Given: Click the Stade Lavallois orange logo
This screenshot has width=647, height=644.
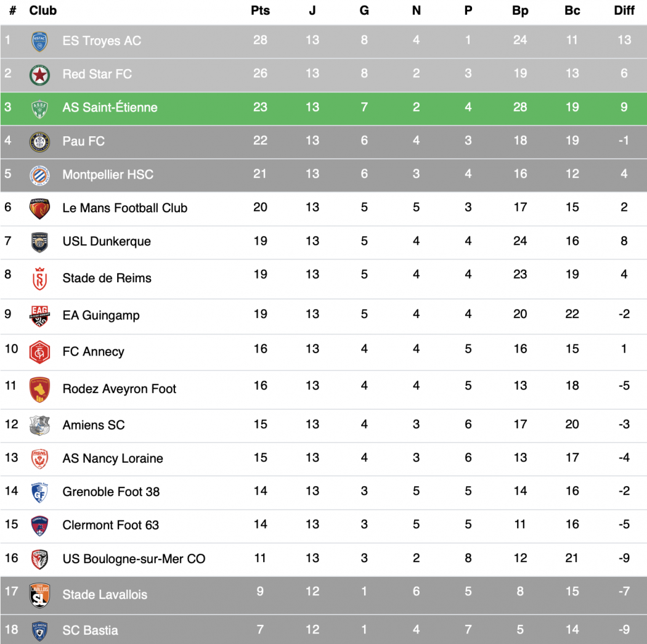Looking at the screenshot, I should point(39,595).
